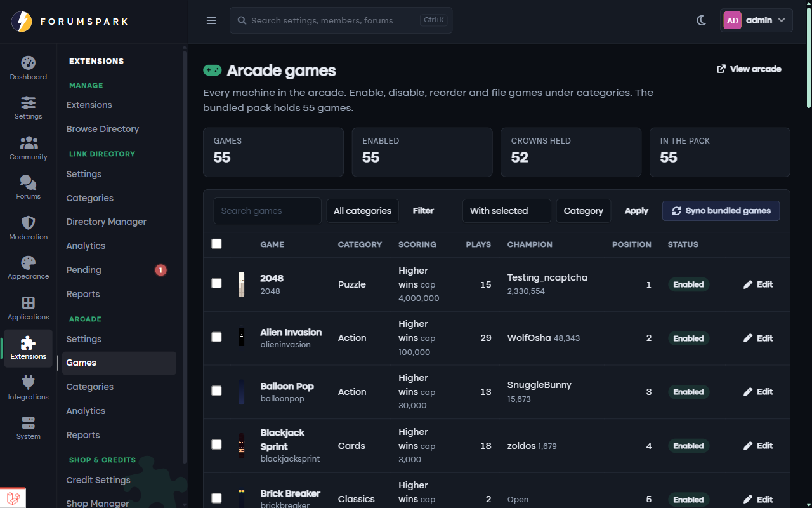The image size is (812, 508).
Task: Click the ForumSpark lightning logo
Action: (22, 21)
